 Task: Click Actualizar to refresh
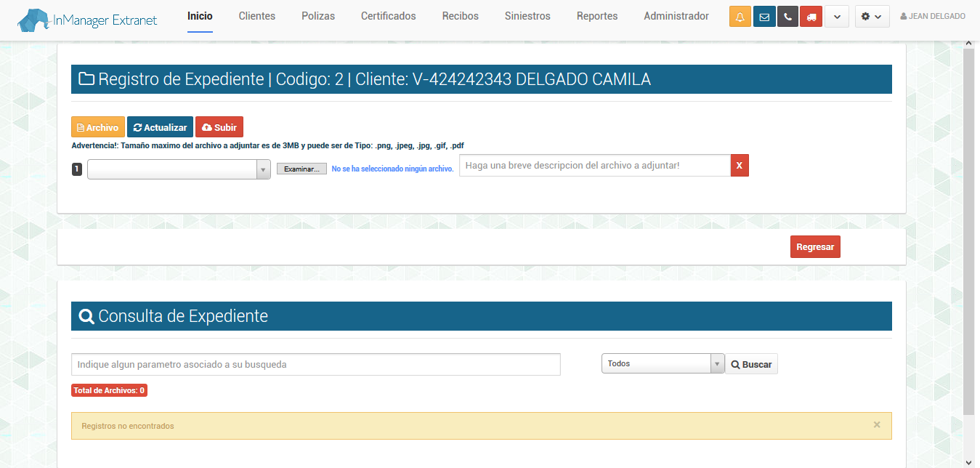point(160,127)
